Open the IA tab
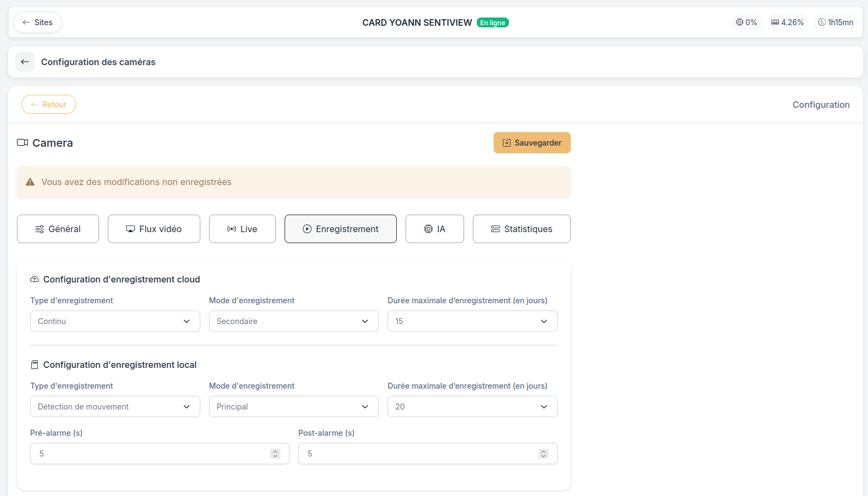This screenshot has width=868, height=496. point(435,229)
